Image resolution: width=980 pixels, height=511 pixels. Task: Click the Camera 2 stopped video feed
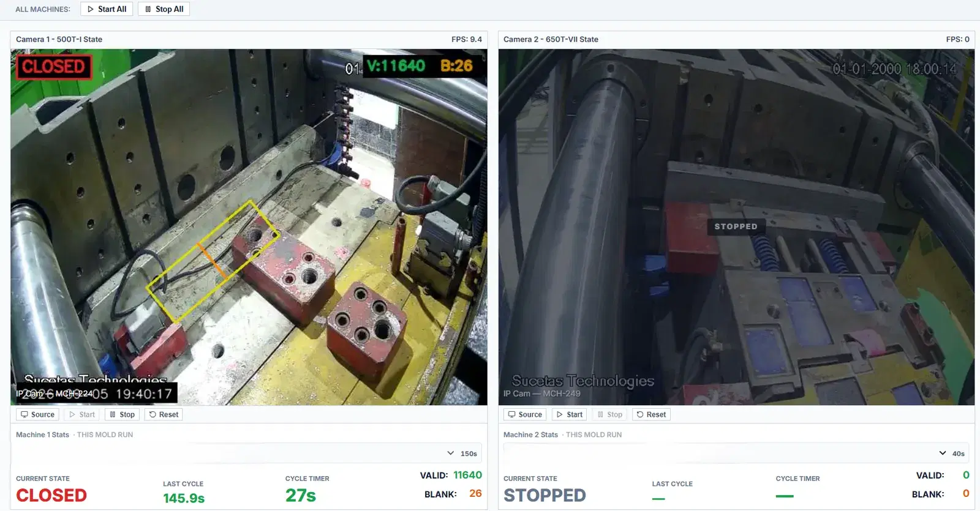[736, 227]
